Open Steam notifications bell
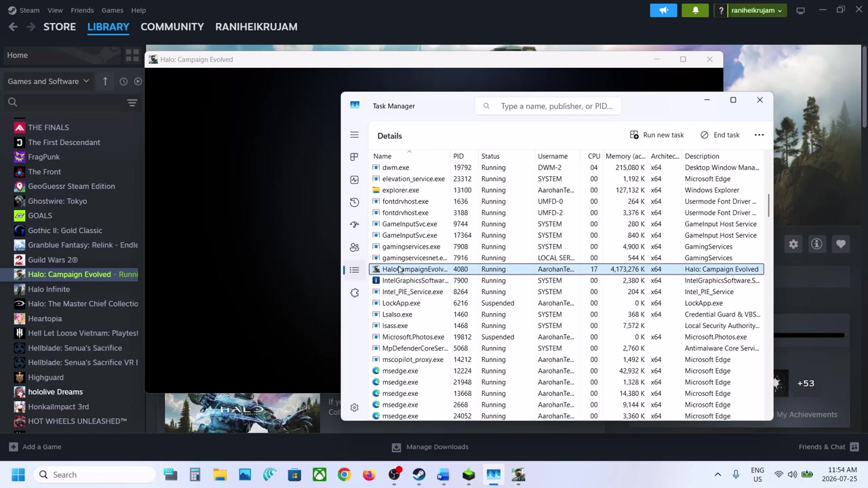This screenshot has height=488, width=868. (x=695, y=10)
